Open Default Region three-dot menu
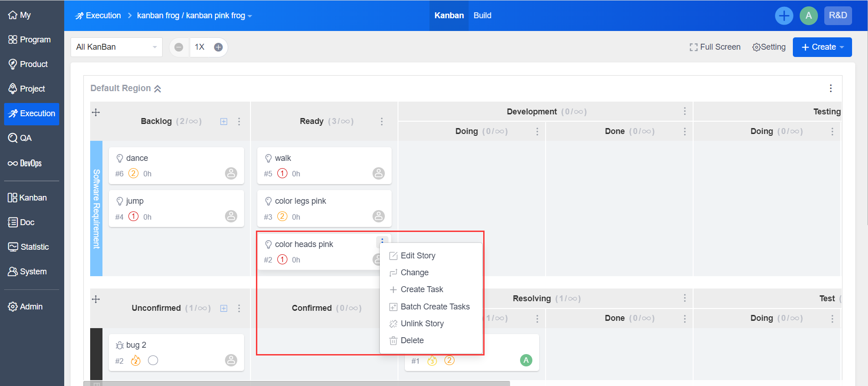Screen dimensions: 868x386 831,88
